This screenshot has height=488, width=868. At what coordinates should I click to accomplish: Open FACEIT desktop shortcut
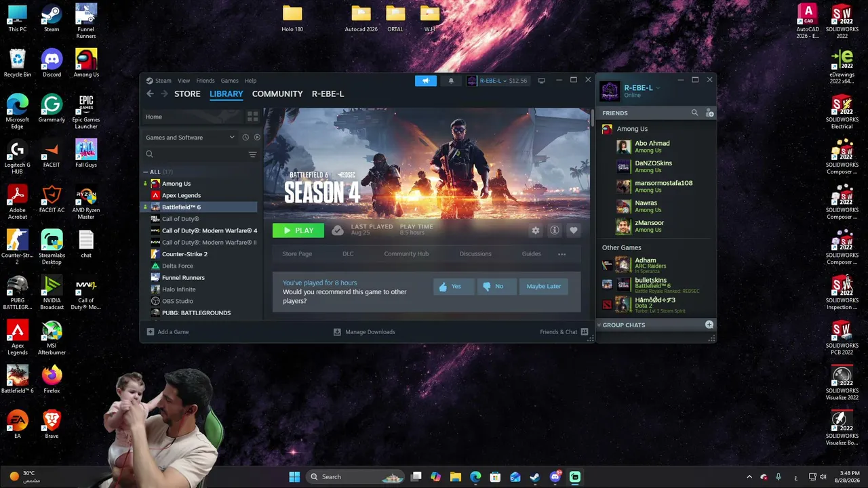(x=52, y=154)
